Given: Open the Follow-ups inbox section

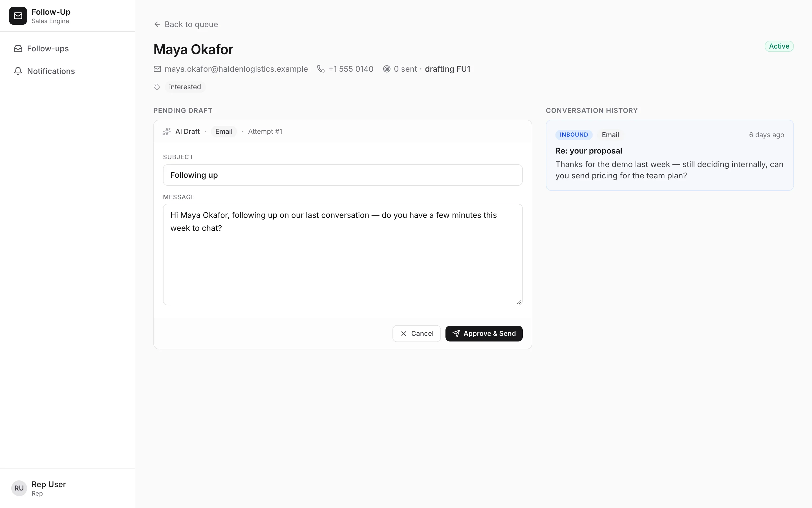Looking at the screenshot, I should coord(67,49).
